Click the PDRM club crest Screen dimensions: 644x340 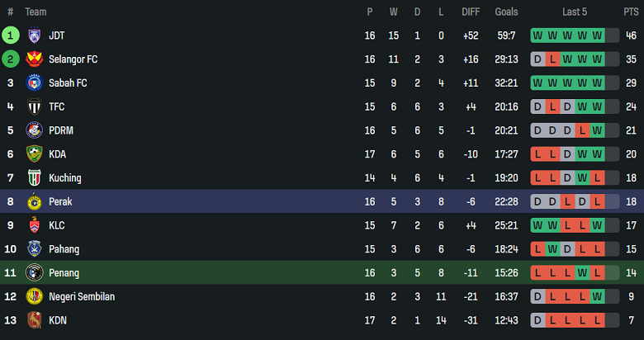point(34,130)
